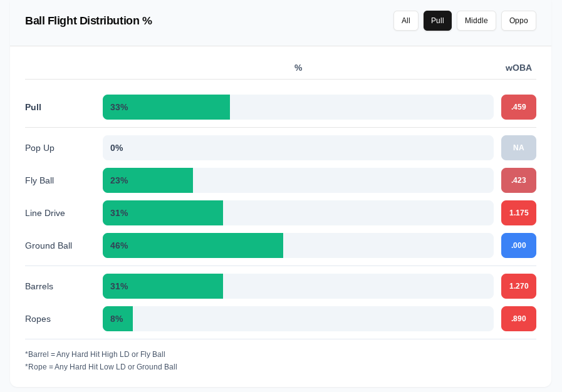Switch to the Middle filter
The image size is (562, 392).
click(x=476, y=21)
